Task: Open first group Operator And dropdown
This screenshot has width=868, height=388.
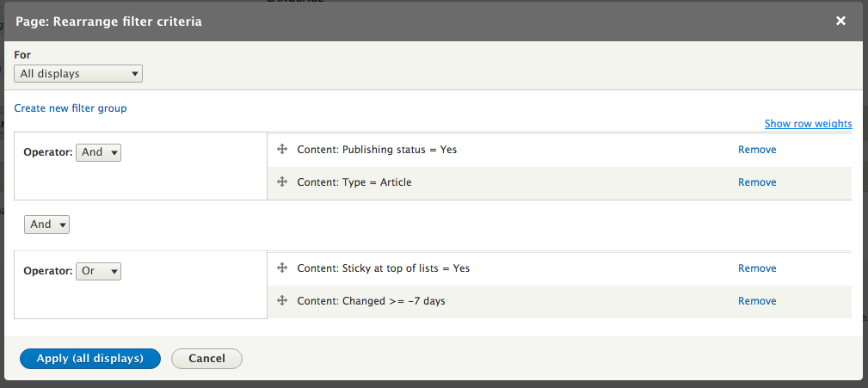Action: [x=99, y=152]
